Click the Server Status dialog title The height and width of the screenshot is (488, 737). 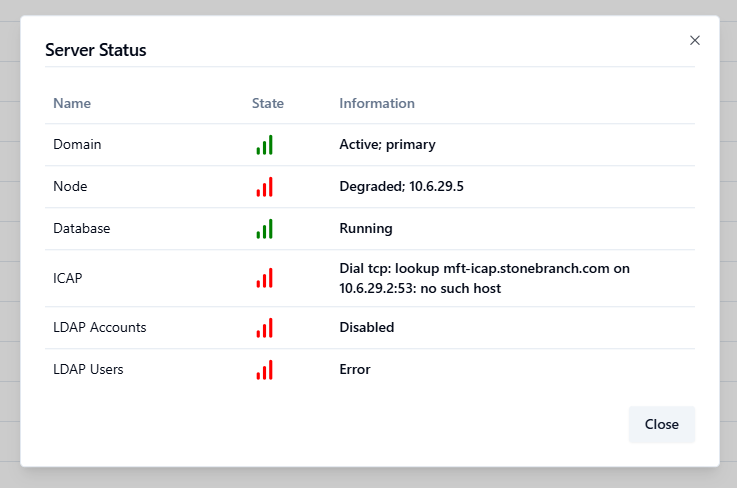tap(96, 50)
